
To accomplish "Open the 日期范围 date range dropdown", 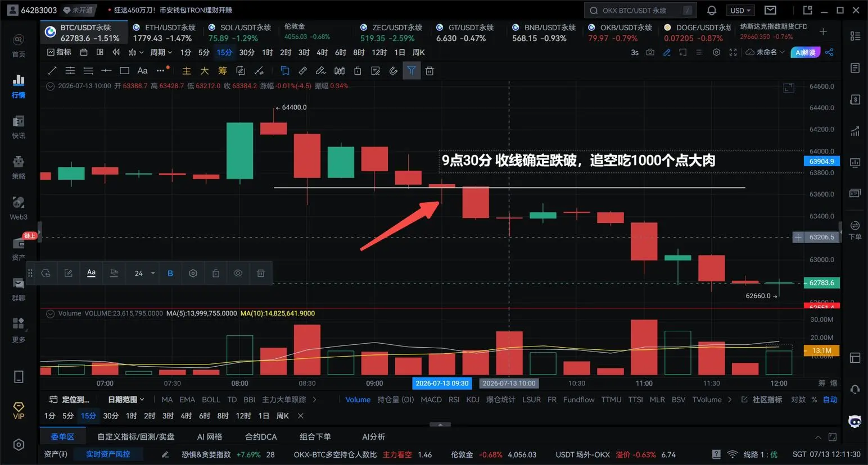I will (x=126, y=400).
